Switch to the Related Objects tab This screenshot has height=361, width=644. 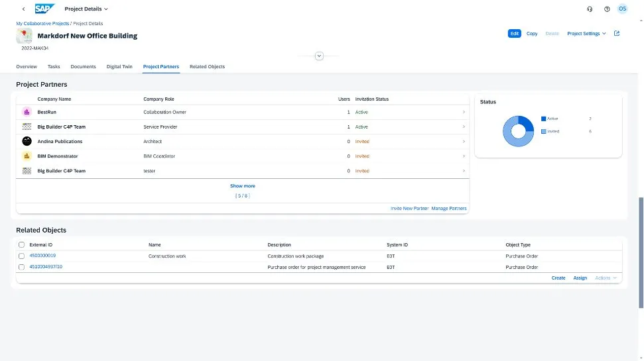tap(207, 66)
